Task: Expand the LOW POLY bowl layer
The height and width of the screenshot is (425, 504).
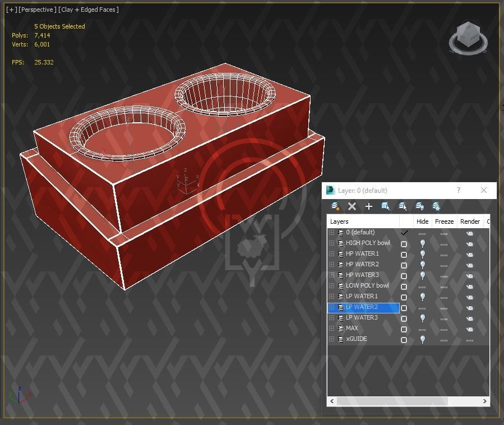Action: point(331,285)
